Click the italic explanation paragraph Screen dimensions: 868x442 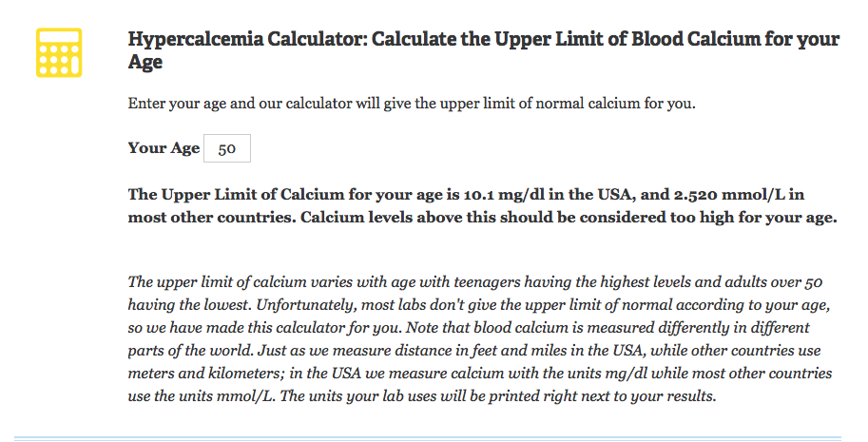467,338
